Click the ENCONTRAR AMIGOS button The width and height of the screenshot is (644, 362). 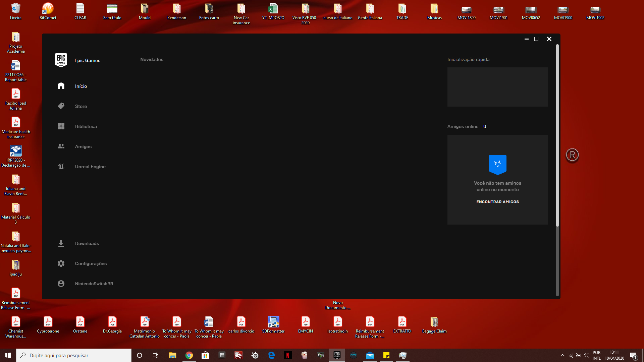[497, 202]
